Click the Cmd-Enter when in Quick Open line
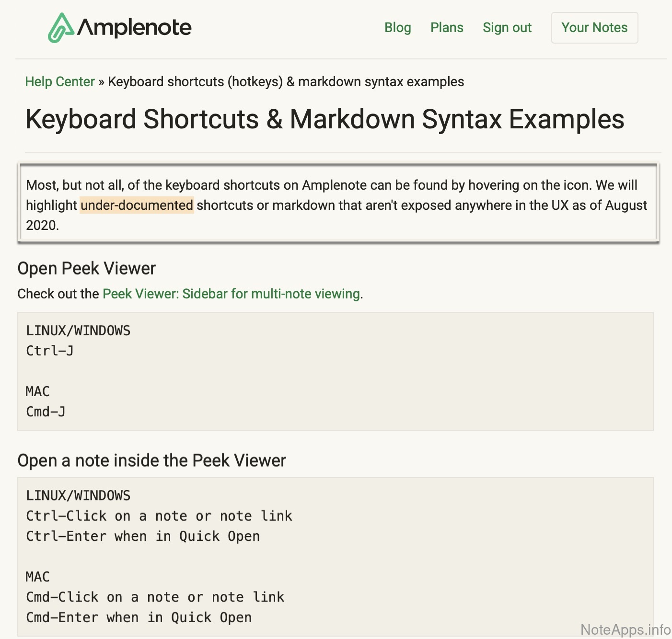The height and width of the screenshot is (639, 672). coord(139,617)
